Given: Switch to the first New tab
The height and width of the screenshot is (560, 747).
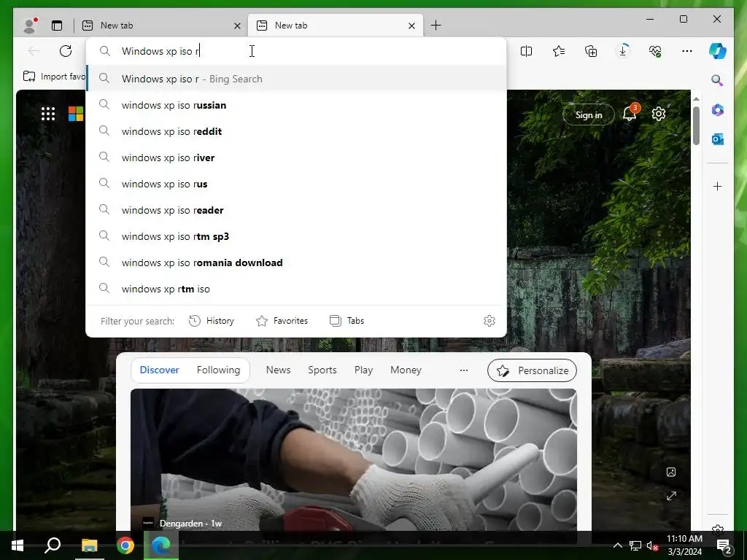Looking at the screenshot, I should coord(160,26).
